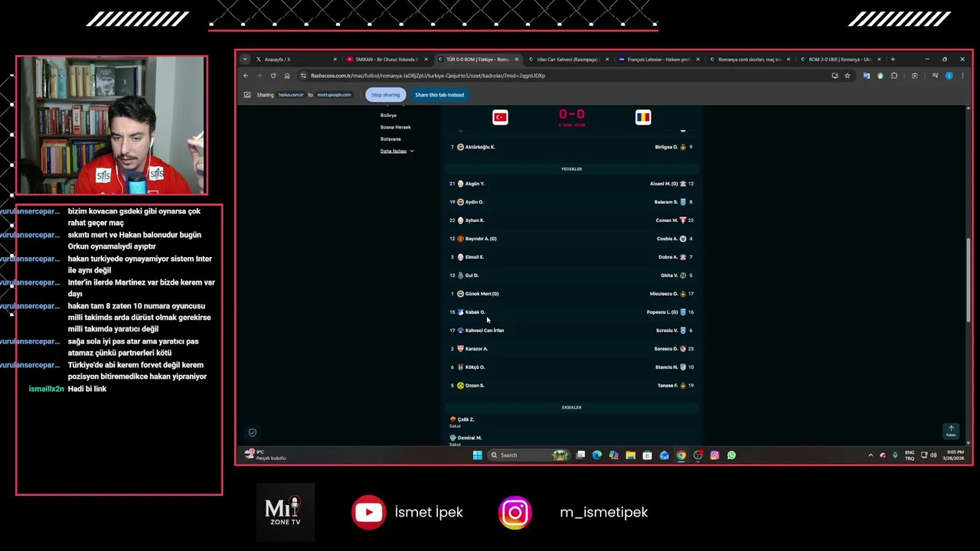This screenshot has height=551, width=980.
Task: Open substitute Bayındır A. (G)
Action: 481,239
